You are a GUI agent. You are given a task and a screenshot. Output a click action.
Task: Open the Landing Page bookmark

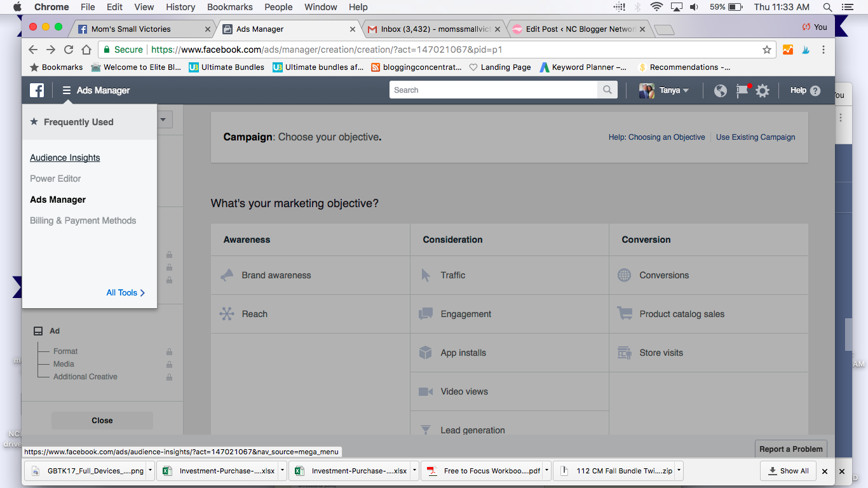point(500,67)
